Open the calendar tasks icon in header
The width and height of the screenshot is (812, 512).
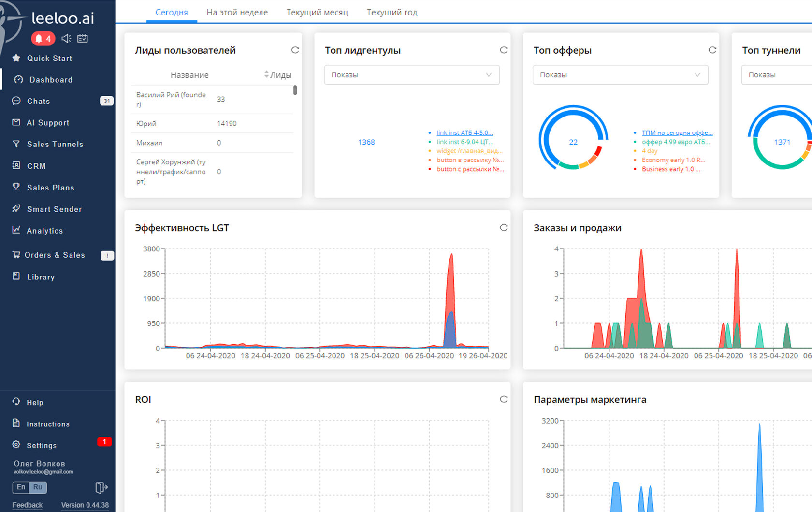click(x=83, y=38)
